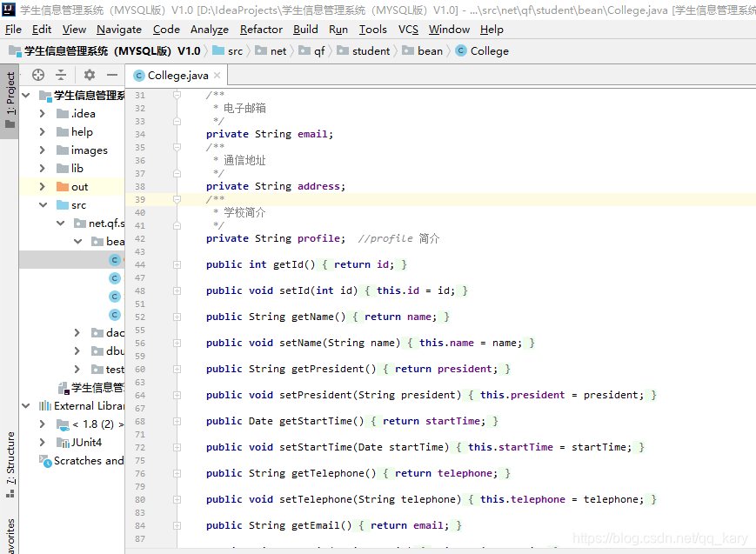Expand the test package node
This screenshot has height=554, width=756.
[x=77, y=370]
